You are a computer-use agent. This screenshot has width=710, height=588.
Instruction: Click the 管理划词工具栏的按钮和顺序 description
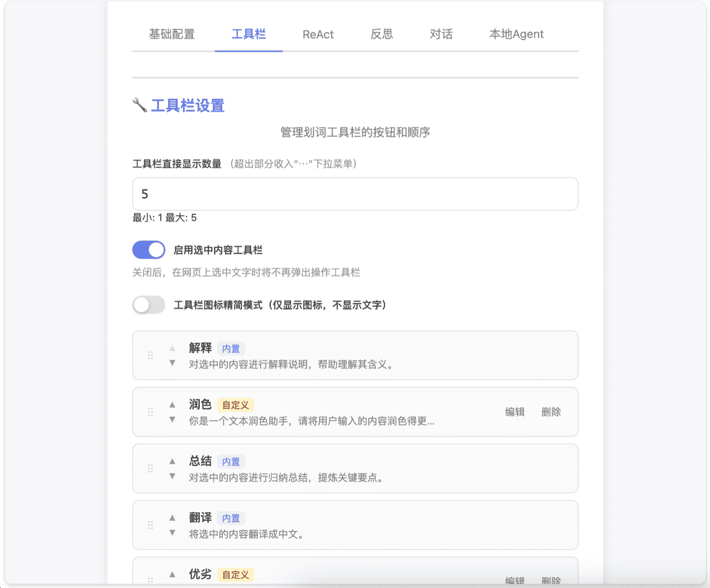[355, 132]
